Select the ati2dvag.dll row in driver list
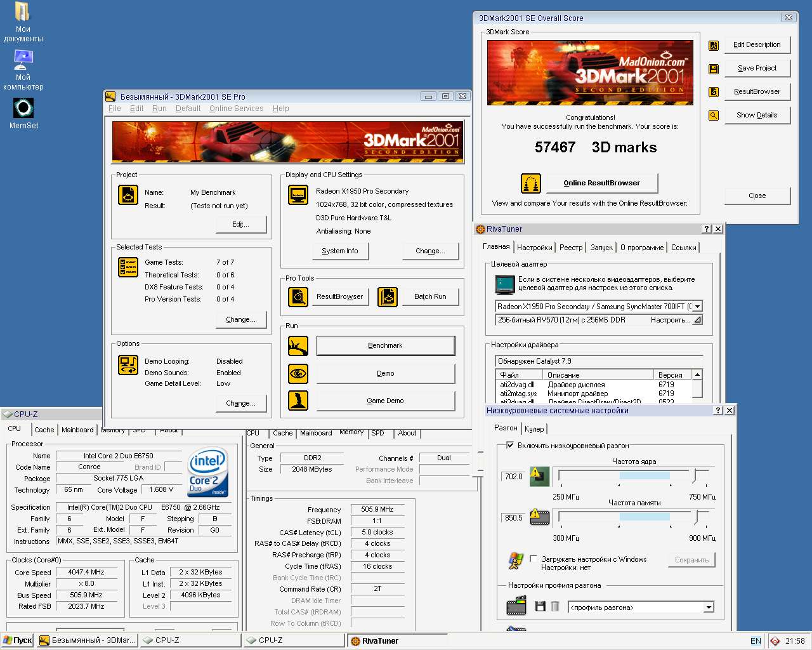812x650 pixels. pos(593,385)
